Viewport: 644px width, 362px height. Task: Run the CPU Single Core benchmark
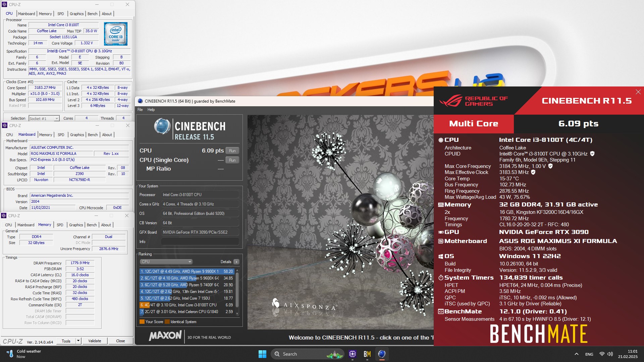(232, 160)
